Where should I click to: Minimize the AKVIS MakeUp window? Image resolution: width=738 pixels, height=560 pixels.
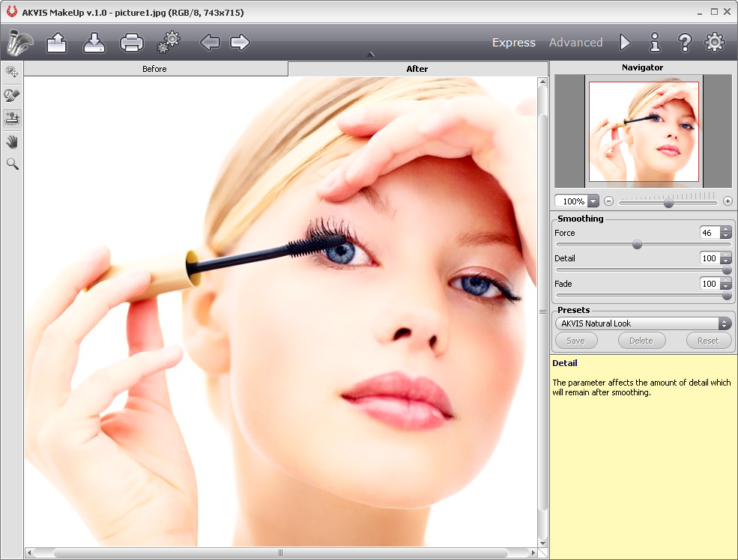click(x=700, y=13)
